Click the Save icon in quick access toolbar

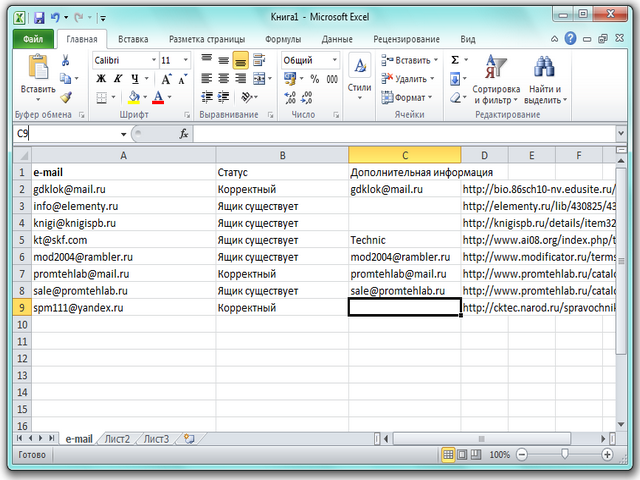tap(39, 18)
